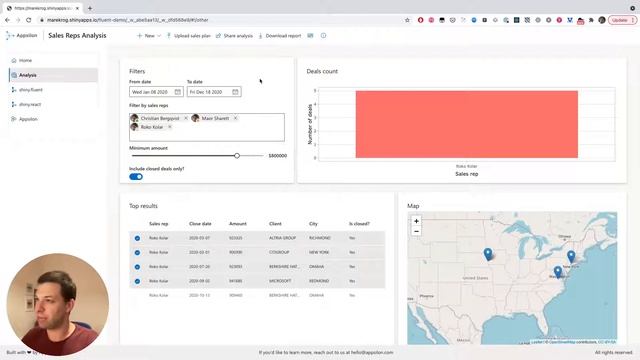Viewport: 640px width, 360px height.
Task: Open the To date calendar picker icon
Action: (235, 92)
